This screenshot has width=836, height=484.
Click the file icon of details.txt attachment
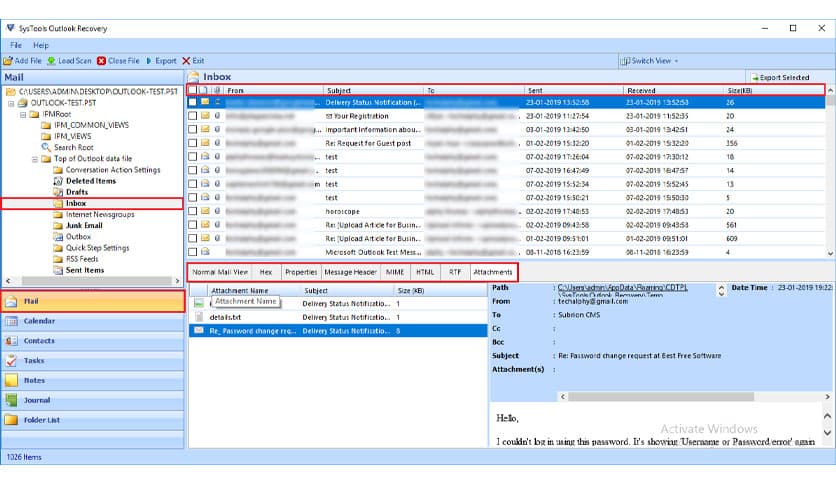point(199,317)
